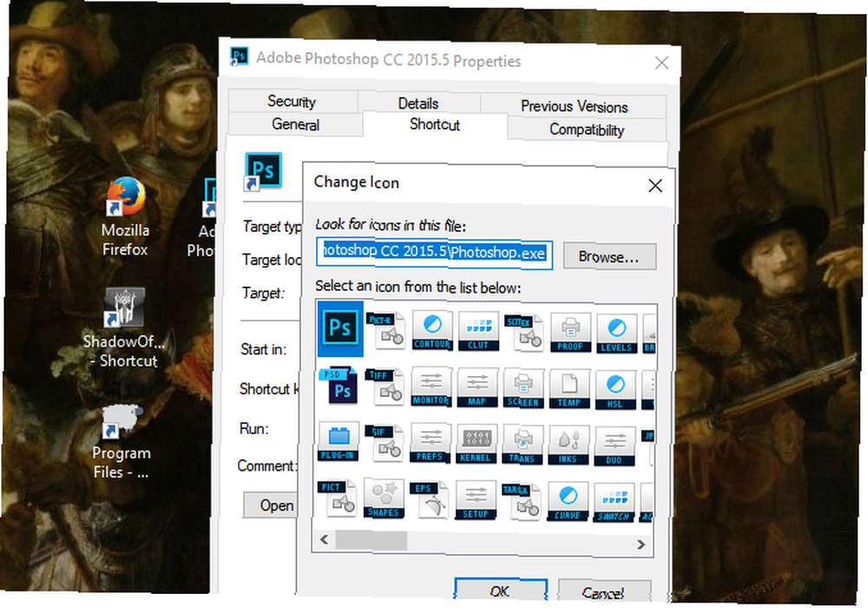868x608 pixels.
Task: Pick the EPS curve file icon
Action: pyautogui.click(x=429, y=500)
